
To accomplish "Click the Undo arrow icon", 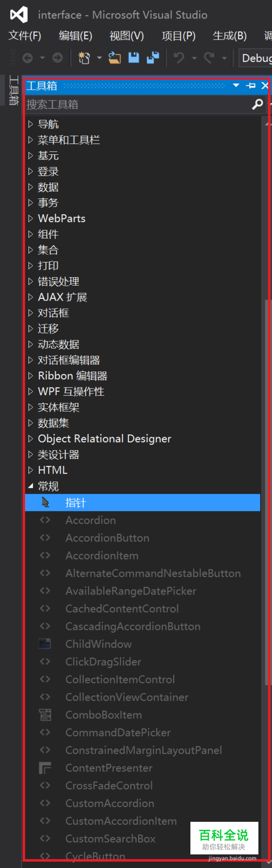I will coord(178,57).
